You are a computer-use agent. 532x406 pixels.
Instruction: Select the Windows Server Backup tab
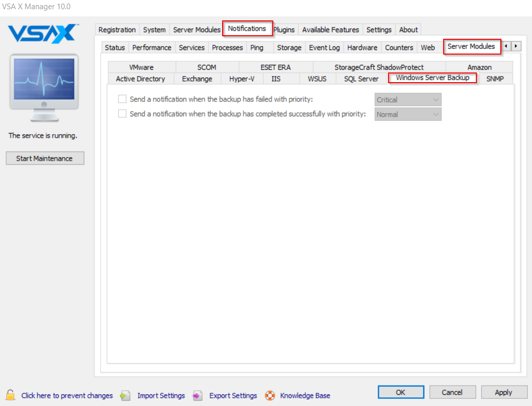point(433,78)
